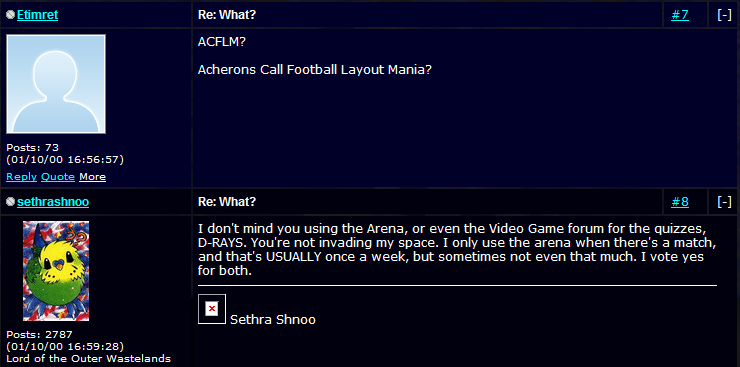Image resolution: width=740 pixels, height=367 pixels.
Task: Click the ACFLM? message text
Action: pos(222,42)
